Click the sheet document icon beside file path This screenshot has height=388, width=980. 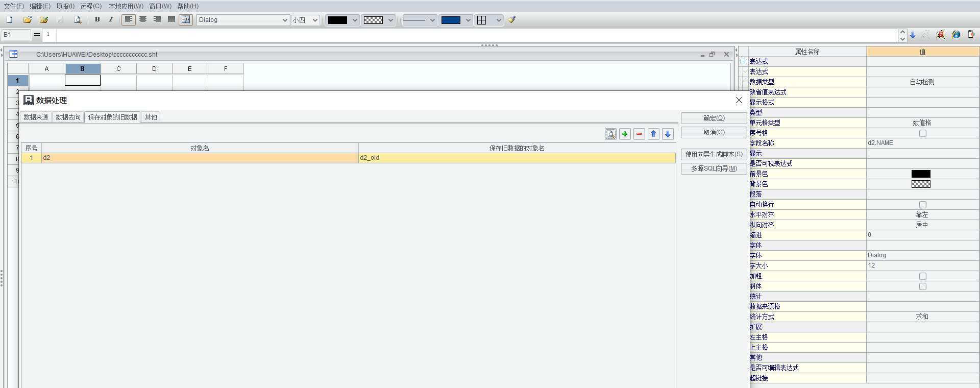(13, 54)
